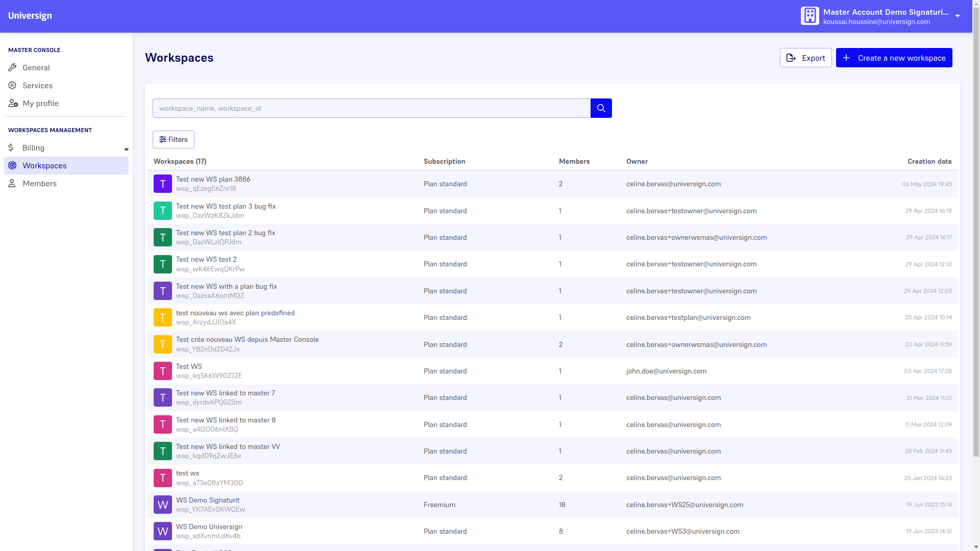
Task: Click the Master Account building icon
Action: (810, 16)
